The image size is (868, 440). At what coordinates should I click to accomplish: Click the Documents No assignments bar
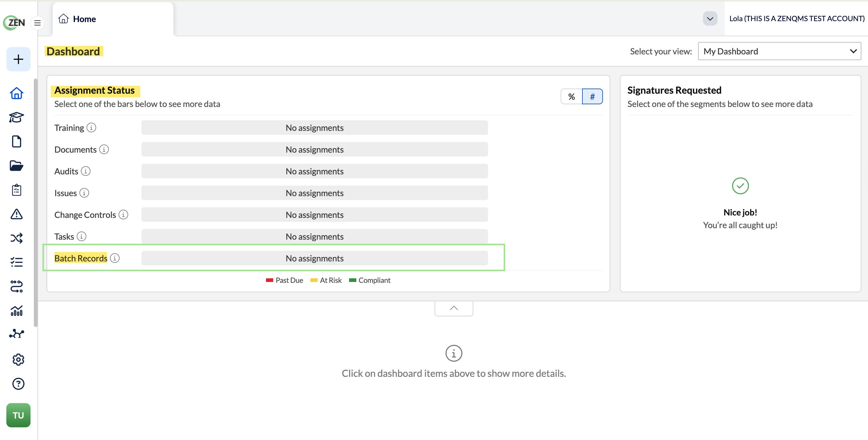coord(314,149)
